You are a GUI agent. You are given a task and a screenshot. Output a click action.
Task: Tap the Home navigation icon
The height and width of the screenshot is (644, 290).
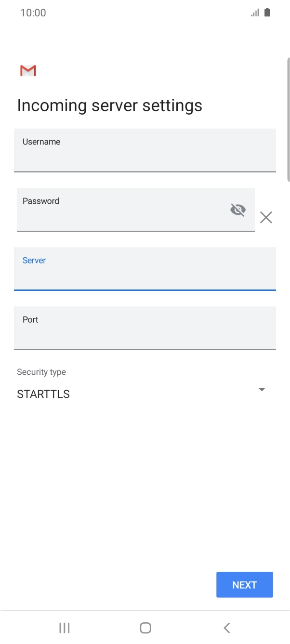[145, 628]
